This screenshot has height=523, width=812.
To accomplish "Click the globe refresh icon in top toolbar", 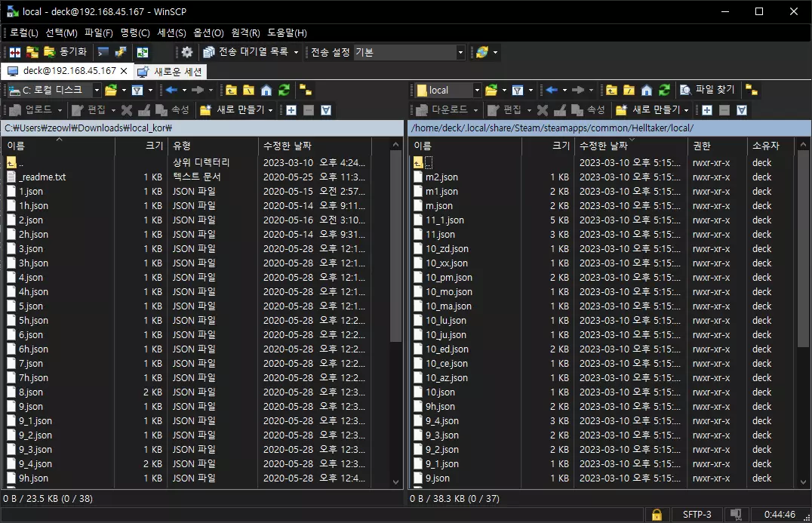I will click(481, 52).
